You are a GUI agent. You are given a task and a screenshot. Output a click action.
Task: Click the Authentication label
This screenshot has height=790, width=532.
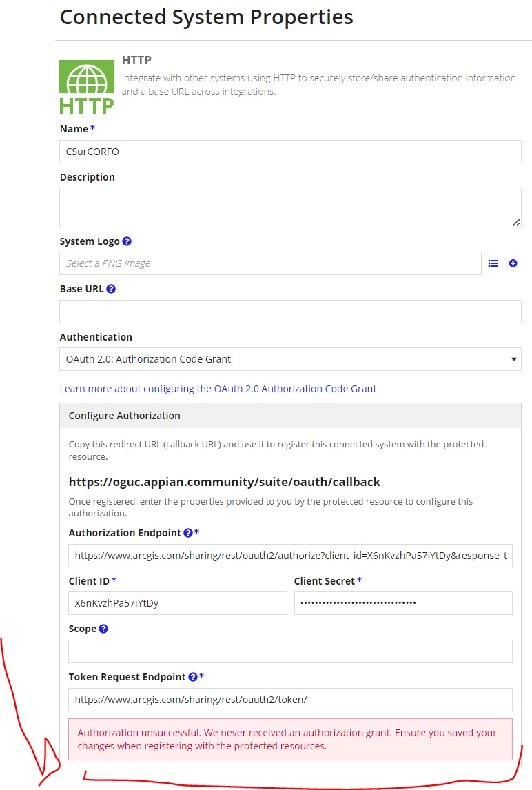tap(96, 337)
